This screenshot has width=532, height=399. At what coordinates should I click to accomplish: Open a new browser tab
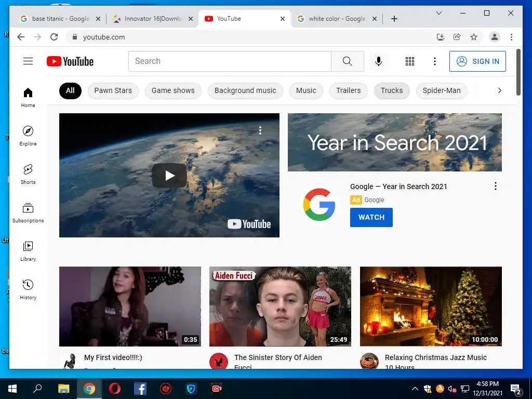pyautogui.click(x=394, y=19)
